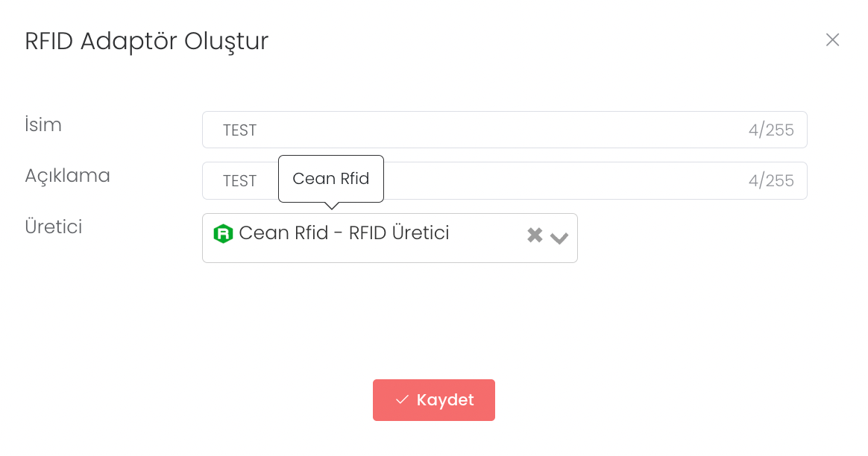Focus the İsim input field
868x456 pixels.
pos(485,130)
